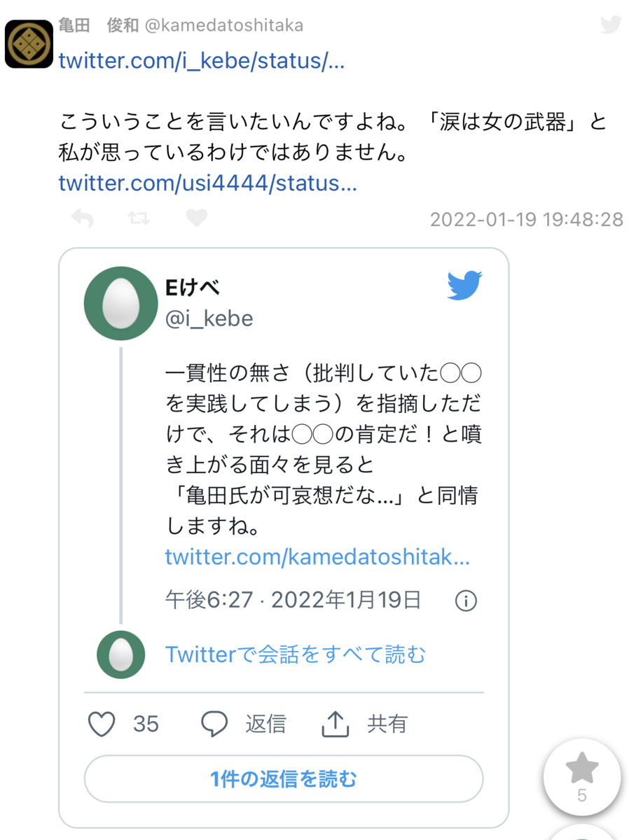Click the @i_kebe handle text

tap(209, 318)
